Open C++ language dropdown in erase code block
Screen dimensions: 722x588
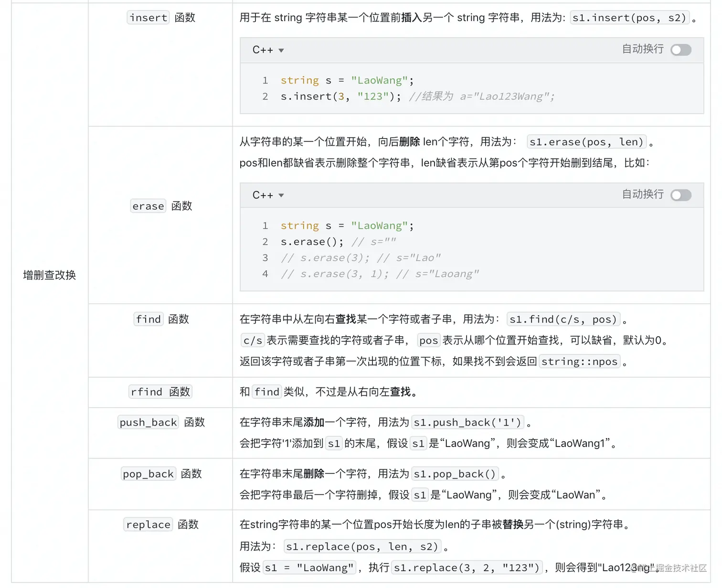click(268, 195)
